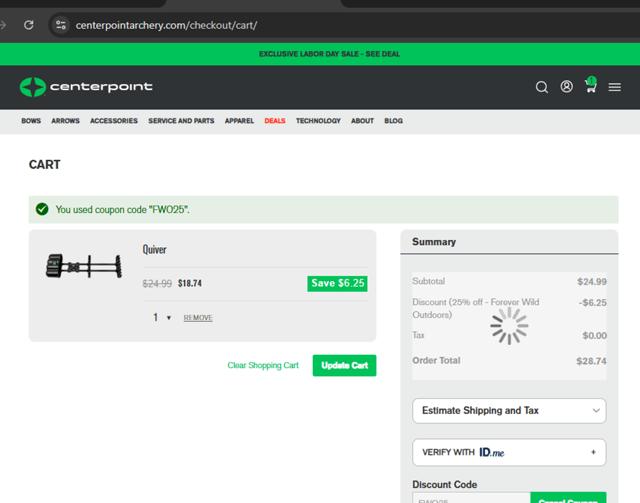The image size is (640, 503).
Task: Remove the Quiver from the cart
Action: [x=198, y=318]
